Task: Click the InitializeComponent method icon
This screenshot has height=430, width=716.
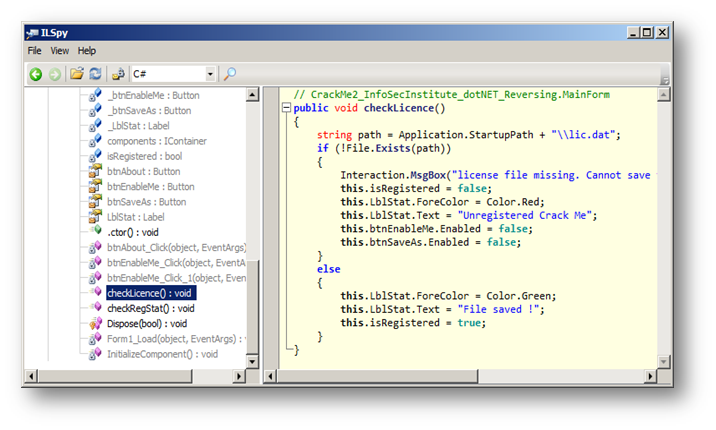Action: coord(95,354)
